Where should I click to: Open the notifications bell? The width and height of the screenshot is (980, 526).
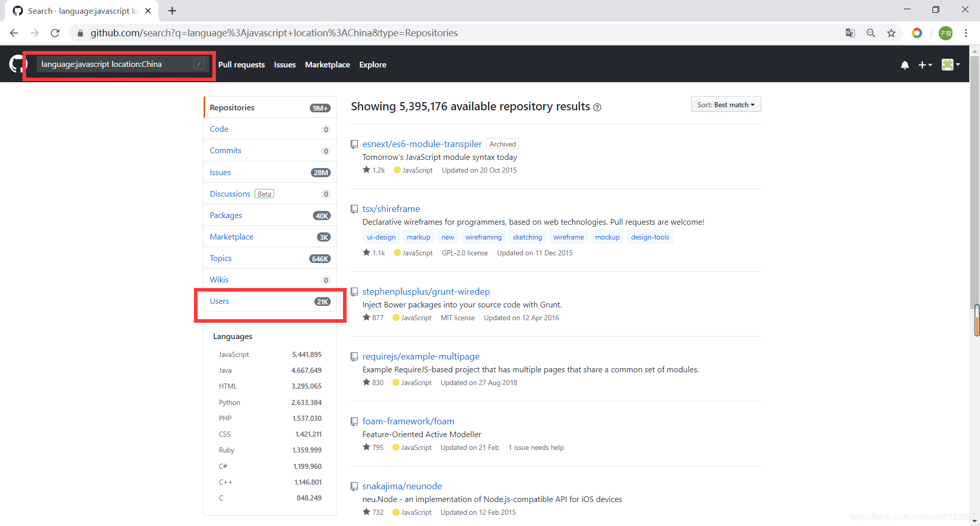tap(904, 65)
